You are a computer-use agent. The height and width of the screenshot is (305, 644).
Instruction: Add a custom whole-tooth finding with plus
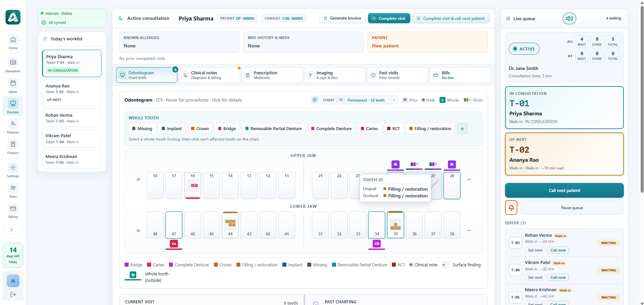click(462, 128)
